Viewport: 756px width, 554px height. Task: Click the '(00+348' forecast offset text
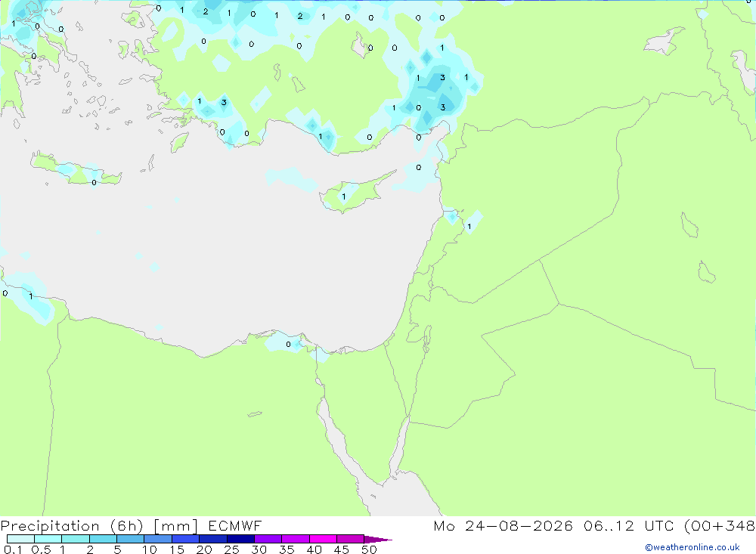720,526
